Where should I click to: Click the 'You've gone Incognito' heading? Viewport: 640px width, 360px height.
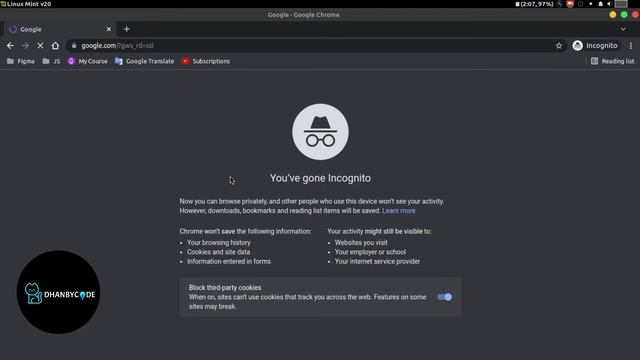tap(320, 178)
